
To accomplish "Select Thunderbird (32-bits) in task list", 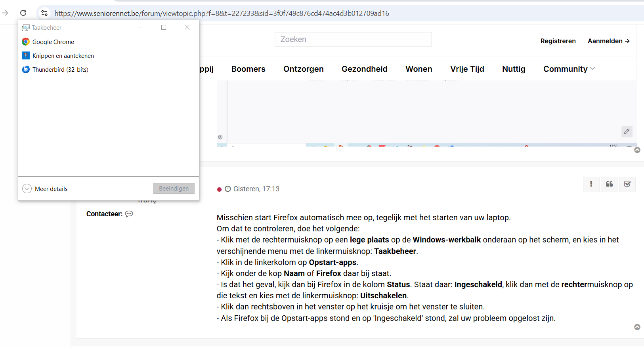I will coord(60,70).
